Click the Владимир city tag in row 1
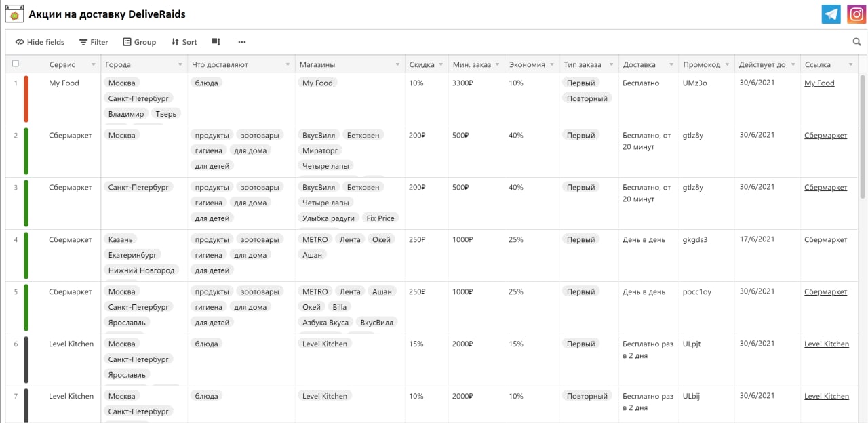Viewport: 868px width, 423px height. coord(126,114)
